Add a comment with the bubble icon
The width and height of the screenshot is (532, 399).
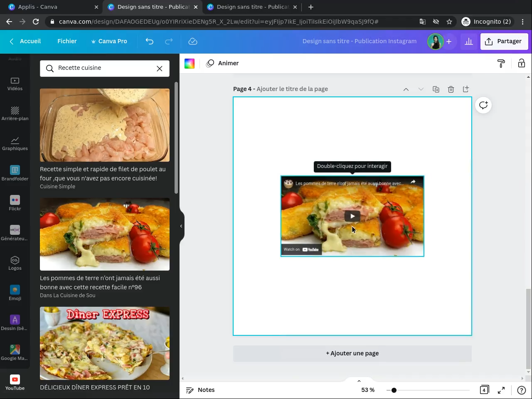point(483,105)
